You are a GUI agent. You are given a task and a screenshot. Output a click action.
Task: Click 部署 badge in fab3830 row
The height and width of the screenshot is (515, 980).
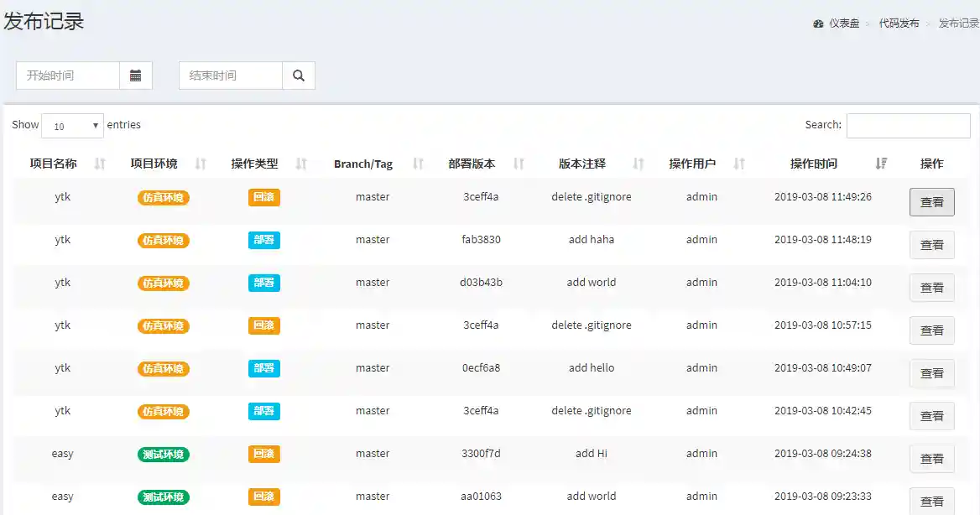click(263, 240)
